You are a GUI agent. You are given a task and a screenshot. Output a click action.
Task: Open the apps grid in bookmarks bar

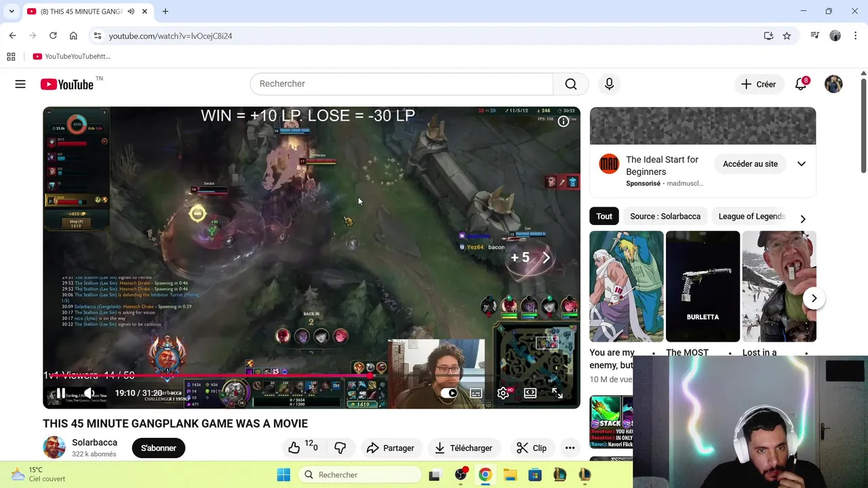tap(11, 56)
